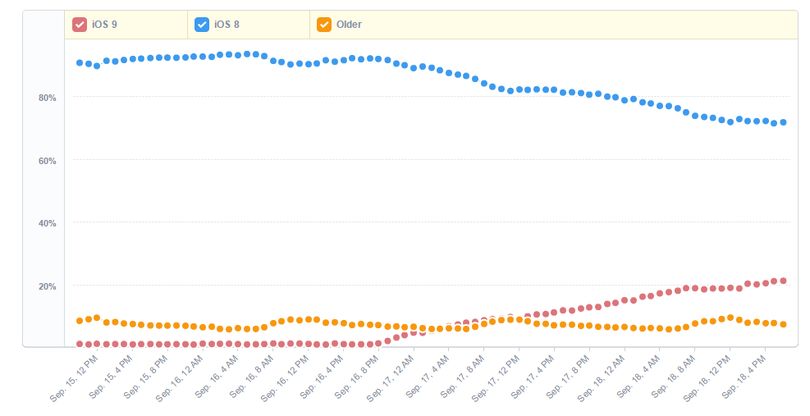
Task: Click the Sep. 15, 12 PM axis label
Action: coord(73,379)
